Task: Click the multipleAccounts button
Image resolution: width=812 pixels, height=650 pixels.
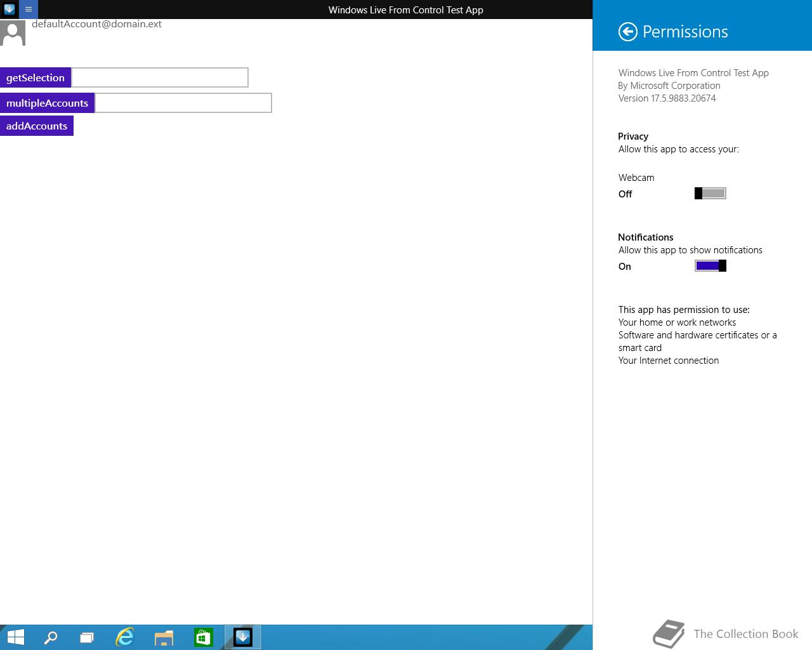Action: pos(47,103)
